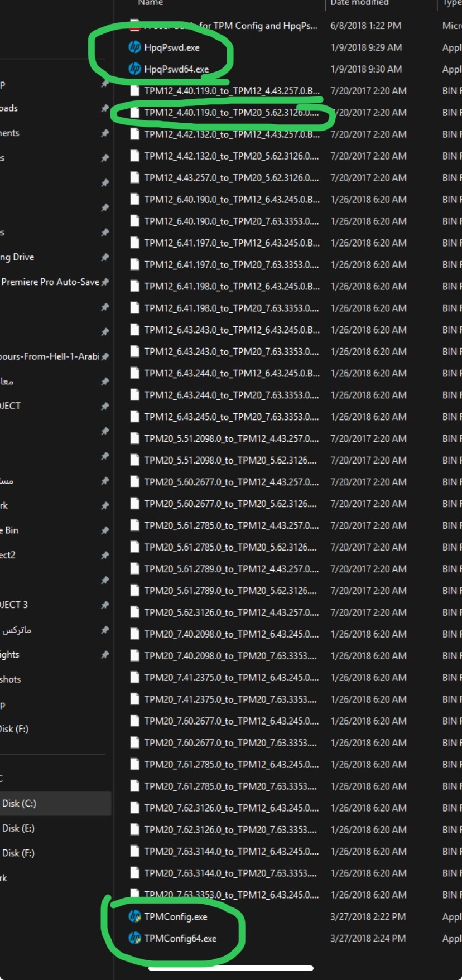Open the Premiere Pro Auto-Save quick access folder
This screenshot has height=980, width=462.
[50, 282]
